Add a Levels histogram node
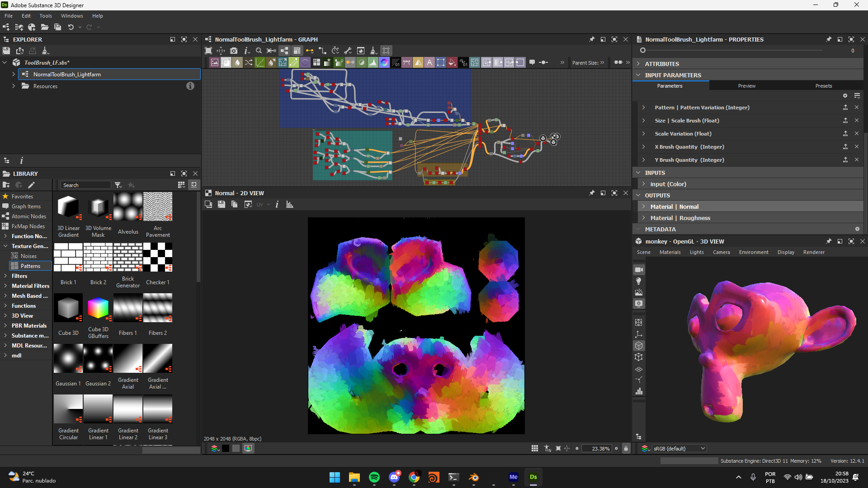This screenshot has width=868, height=488. 373,62
